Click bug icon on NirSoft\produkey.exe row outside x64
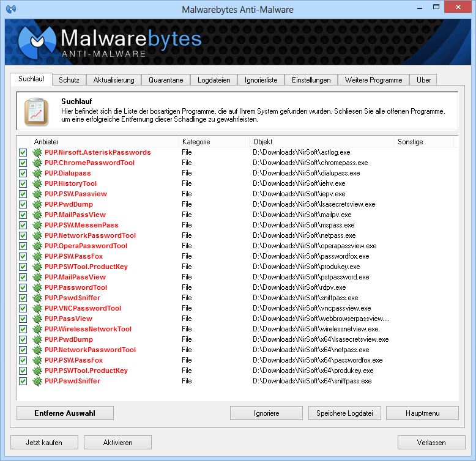This screenshot has width=476, height=461. 37,267
